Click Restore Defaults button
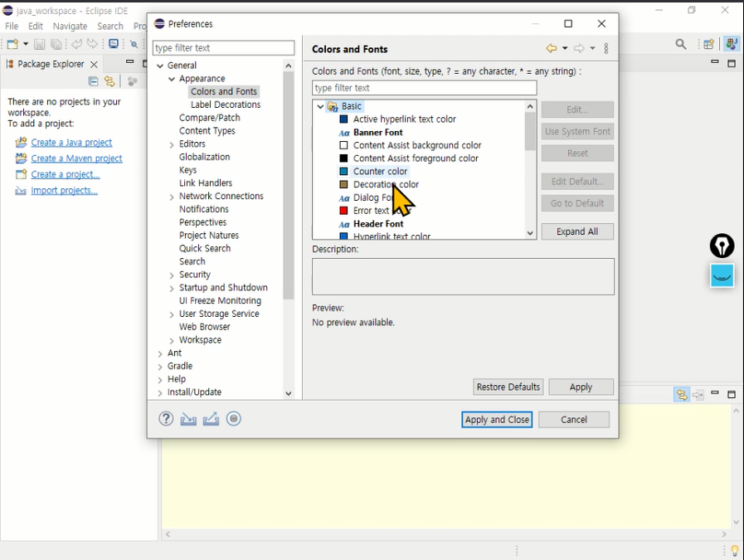744x560 pixels. click(x=508, y=387)
